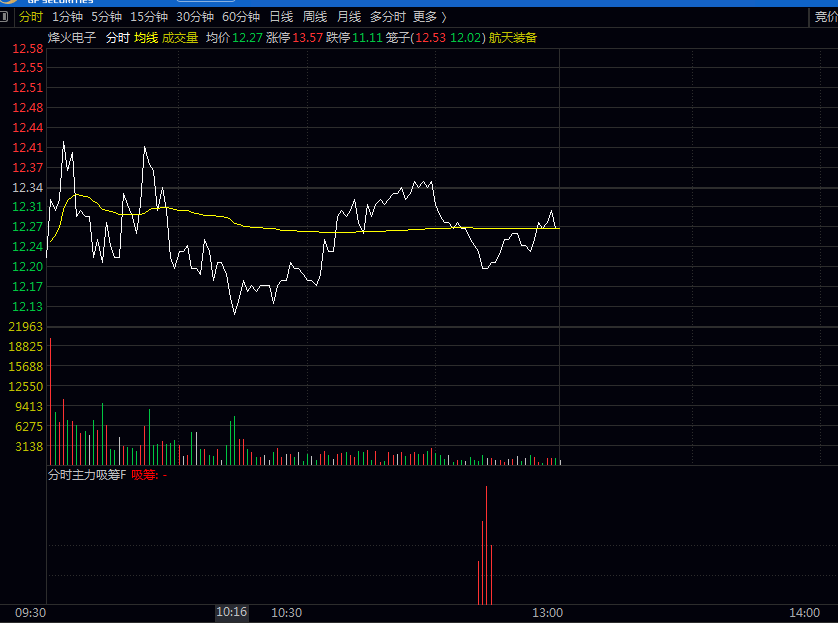Switch to 多分时 multi-day view
The image size is (838, 623).
387,17
